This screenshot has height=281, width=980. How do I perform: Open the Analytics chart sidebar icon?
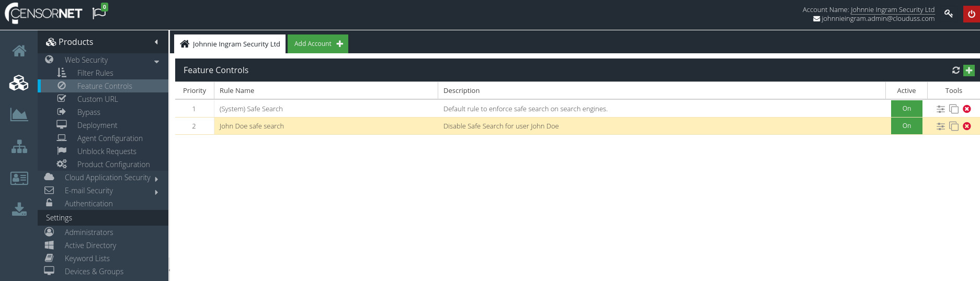click(19, 114)
